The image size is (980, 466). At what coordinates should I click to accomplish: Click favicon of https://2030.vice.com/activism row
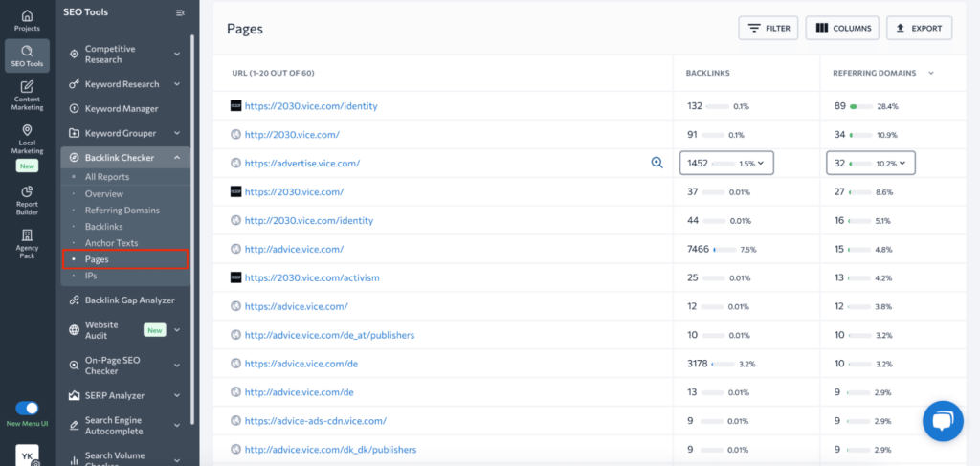[235, 277]
